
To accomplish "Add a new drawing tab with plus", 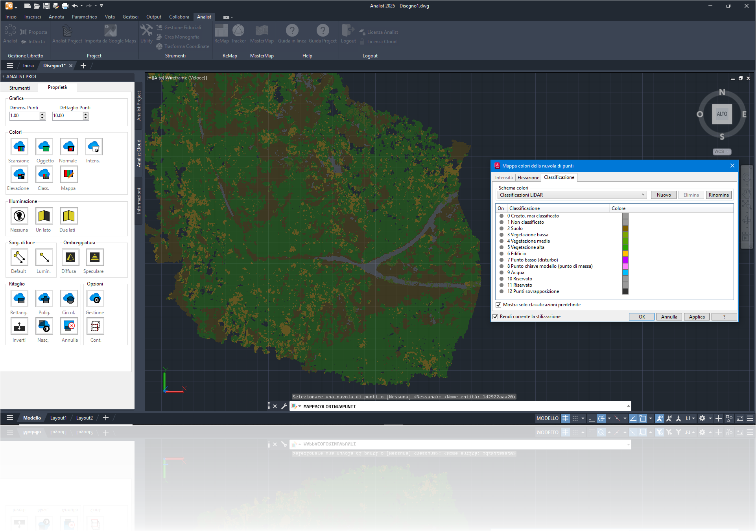I will pyautogui.click(x=83, y=66).
